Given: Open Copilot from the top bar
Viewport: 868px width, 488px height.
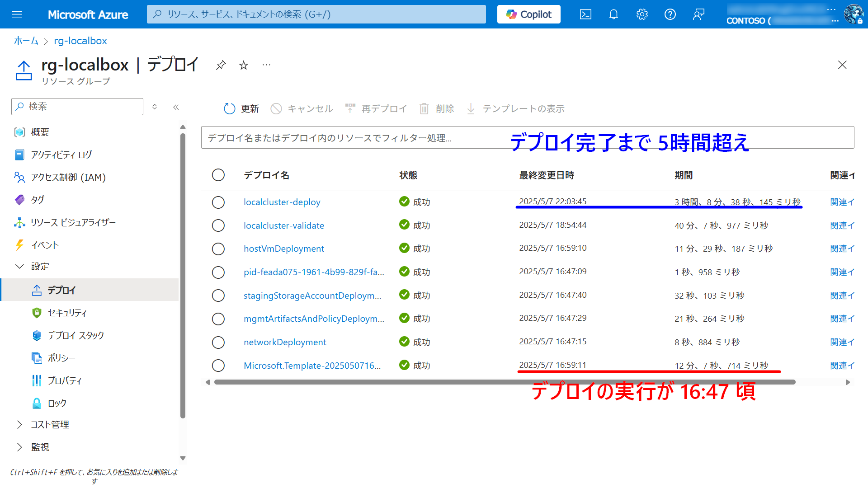Looking at the screenshot, I should [x=528, y=14].
